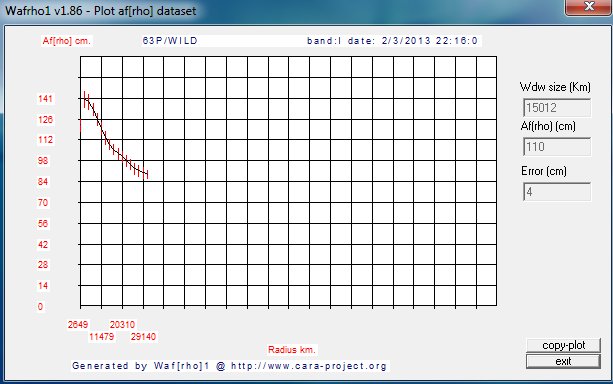The image size is (613, 384).
Task: Click the Af[rho] cm. axis label
Action: [x=66, y=41]
